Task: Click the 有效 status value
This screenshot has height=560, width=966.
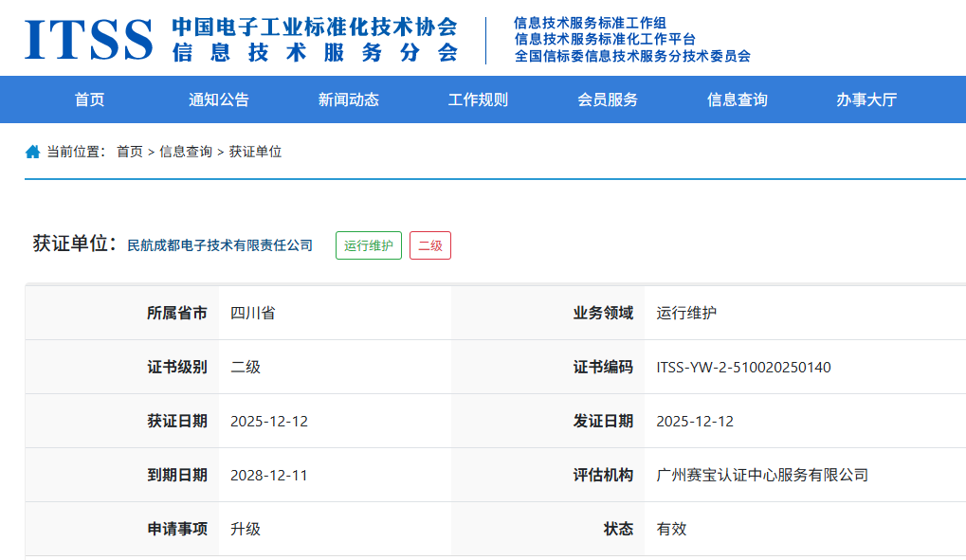Action: (x=668, y=529)
